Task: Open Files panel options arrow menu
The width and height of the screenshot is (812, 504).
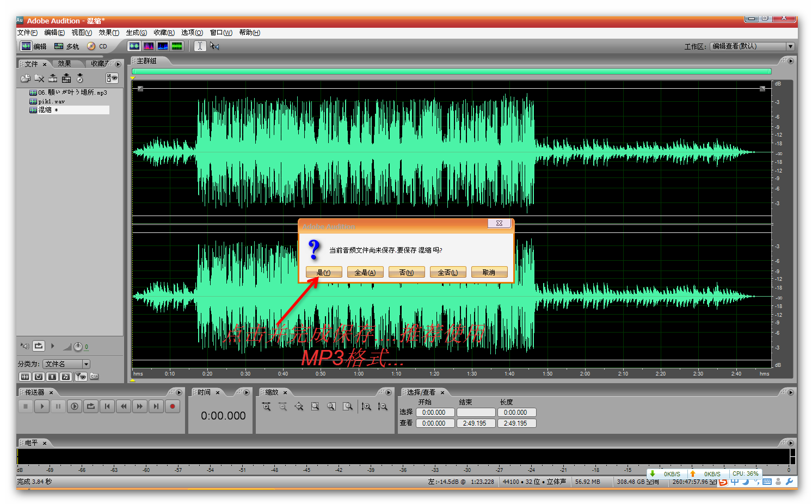Action: (118, 64)
